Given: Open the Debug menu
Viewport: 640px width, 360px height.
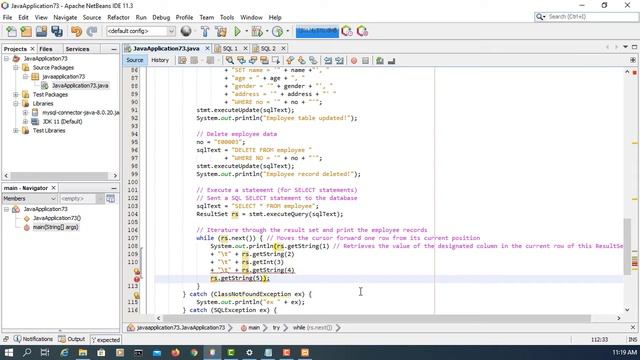Looking at the screenshot, I should pos(161,18).
